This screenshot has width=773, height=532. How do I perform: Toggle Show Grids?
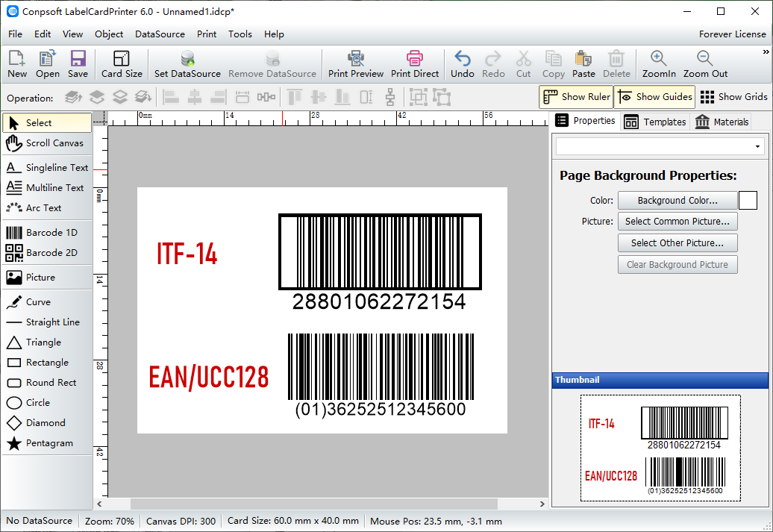[733, 97]
